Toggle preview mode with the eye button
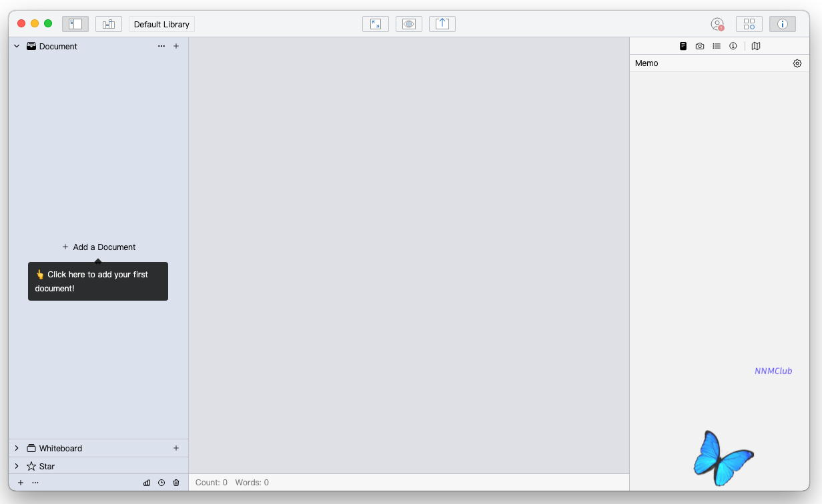 coord(409,24)
